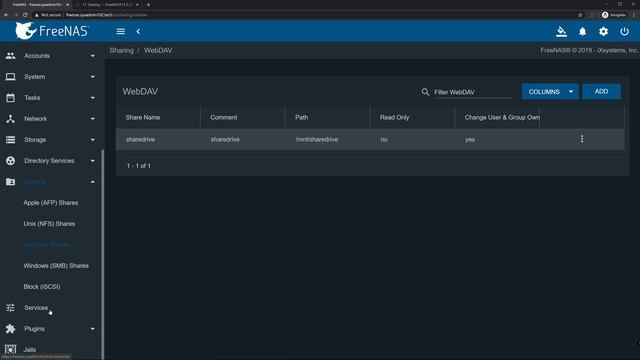The image size is (640, 360).
Task: Click the ADD button
Action: click(601, 92)
